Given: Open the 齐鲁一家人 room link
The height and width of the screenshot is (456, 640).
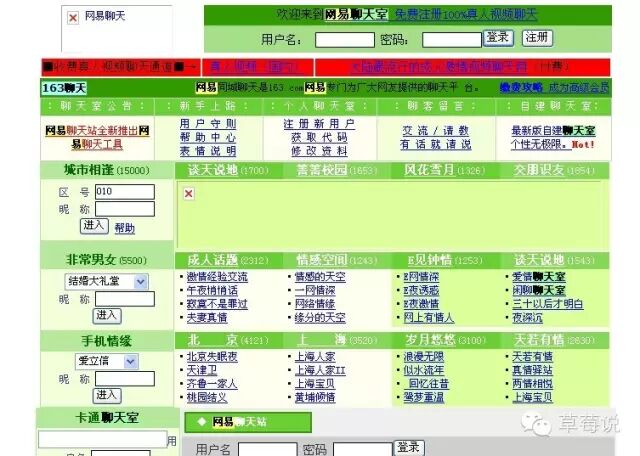Looking at the screenshot, I should 212,384.
